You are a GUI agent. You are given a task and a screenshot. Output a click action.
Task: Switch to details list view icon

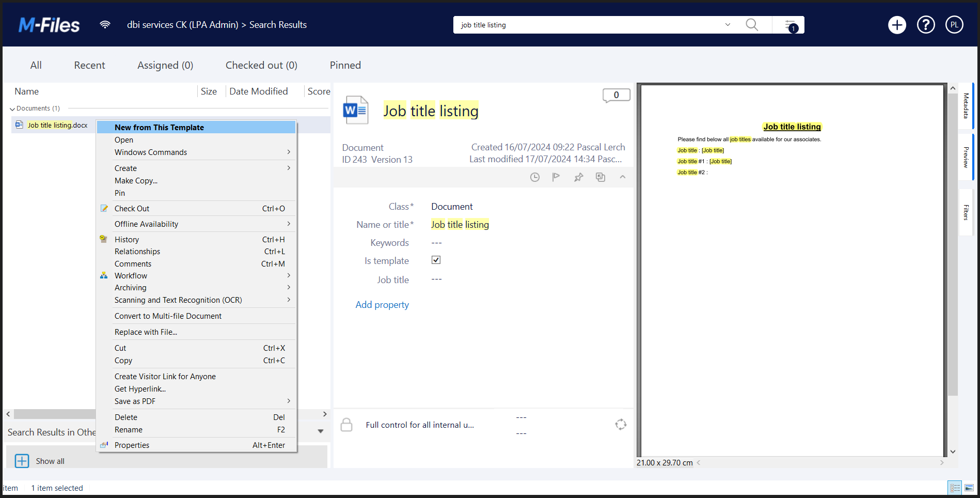pyautogui.click(x=955, y=488)
